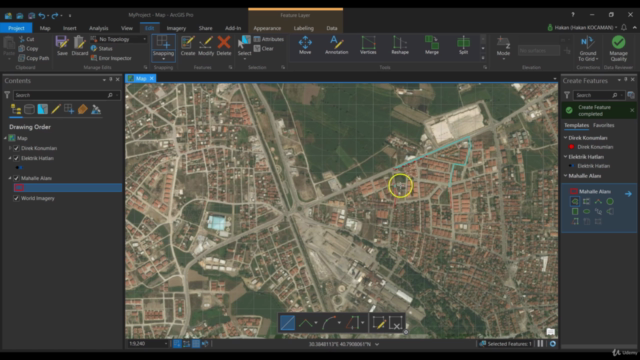This screenshot has height=360, width=640.
Task: Open the Manage Quality tool
Action: coord(618,48)
